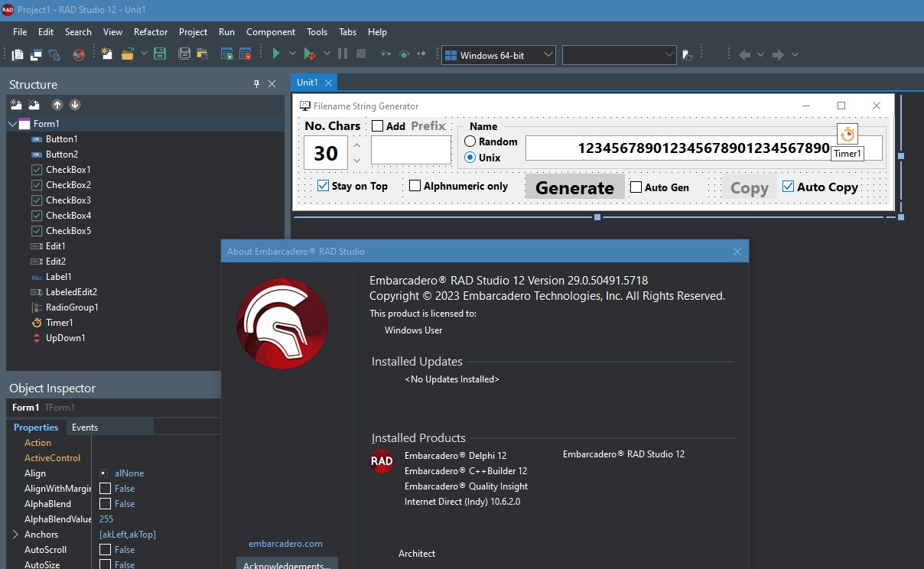Screen dimensions: 924x569
Task: Open the embarcadero.com link
Action: [x=286, y=544]
